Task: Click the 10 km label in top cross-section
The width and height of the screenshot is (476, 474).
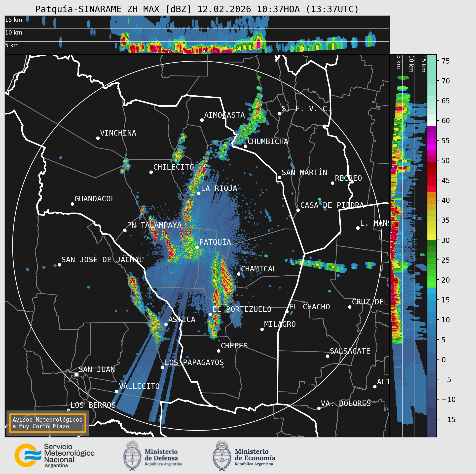Action: pos(14,33)
